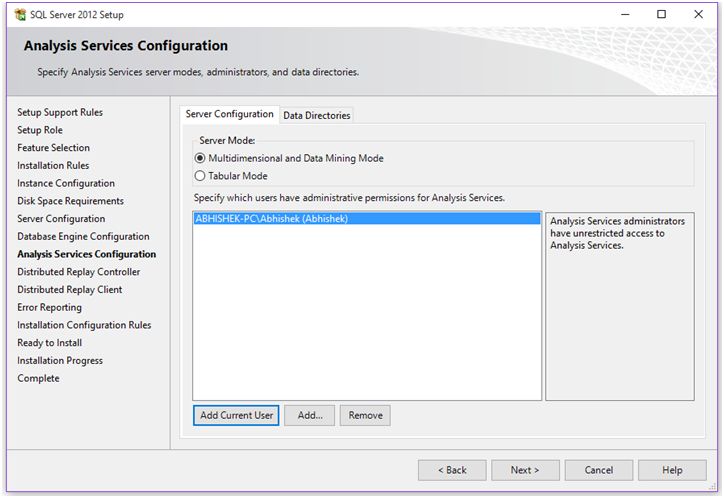Click Setup Role step in sidebar
Viewport: 724px width, 498px height.
click(x=40, y=130)
